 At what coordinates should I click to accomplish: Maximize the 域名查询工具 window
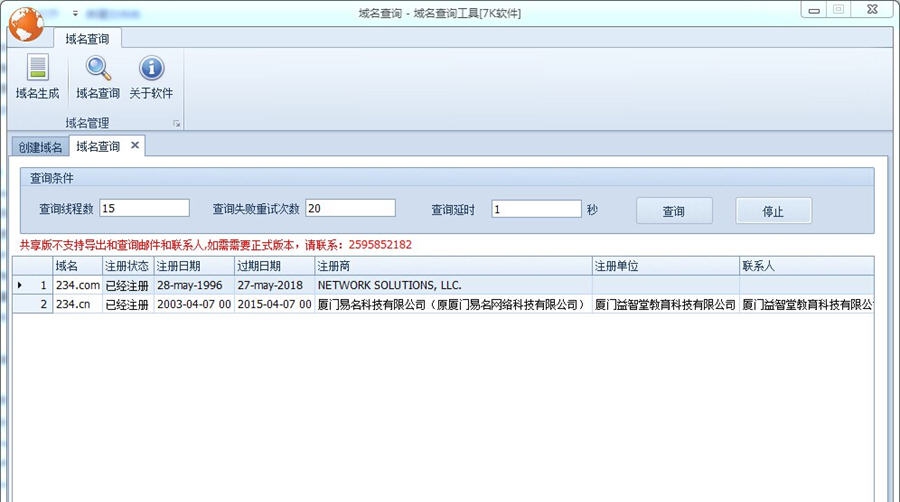839,9
